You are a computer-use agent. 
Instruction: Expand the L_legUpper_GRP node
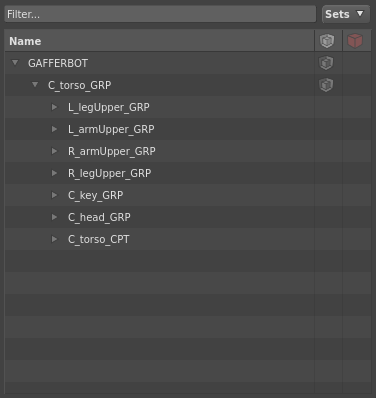coord(54,107)
